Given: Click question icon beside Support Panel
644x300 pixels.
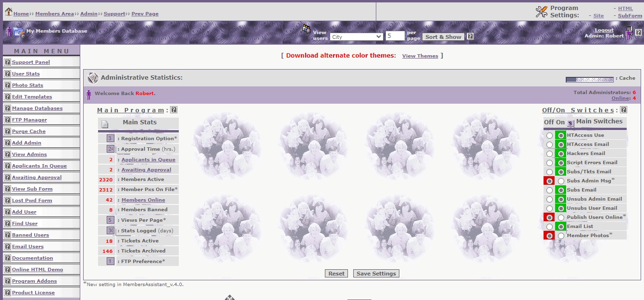Looking at the screenshot, I should pos(7,62).
